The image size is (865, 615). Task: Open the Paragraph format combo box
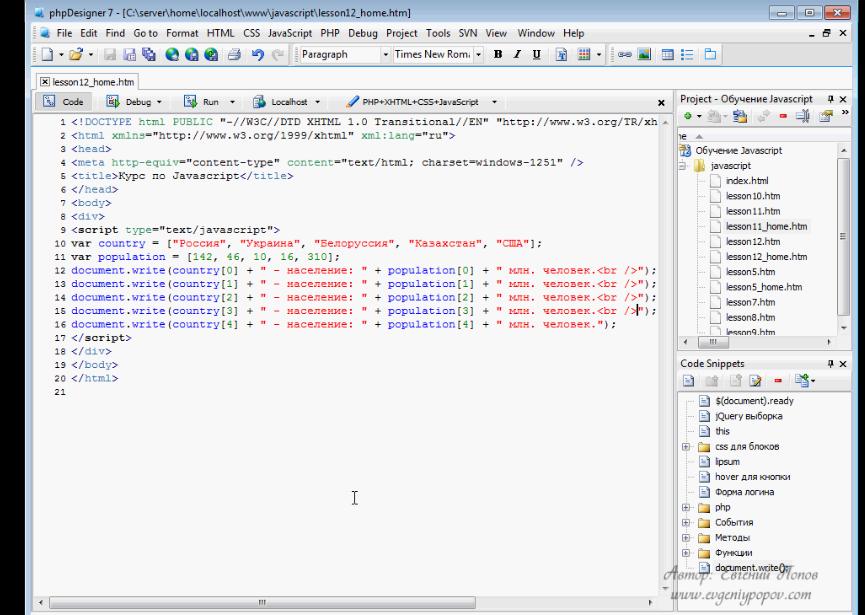(345, 54)
